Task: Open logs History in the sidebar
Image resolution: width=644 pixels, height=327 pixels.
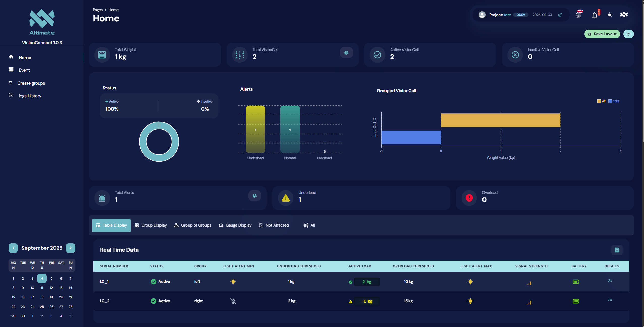Action: (30, 96)
